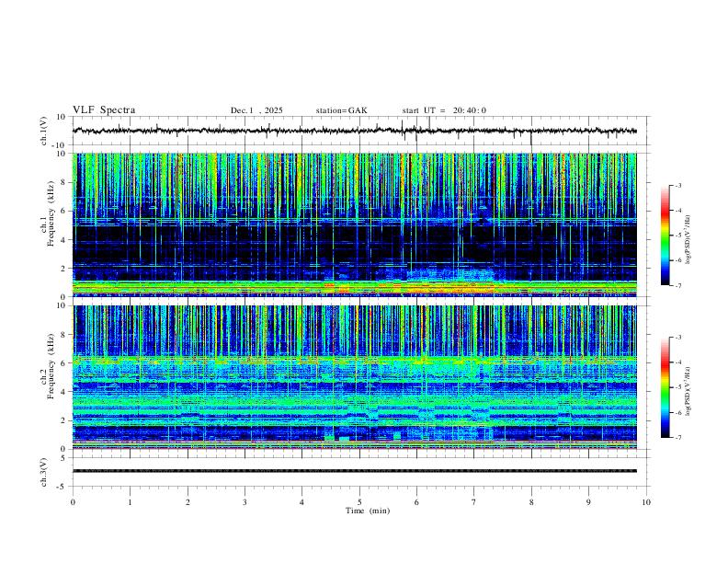Click the ch.1 spectrogram color scale bar
Viewport: 728px width, 563px height.
(665, 236)
